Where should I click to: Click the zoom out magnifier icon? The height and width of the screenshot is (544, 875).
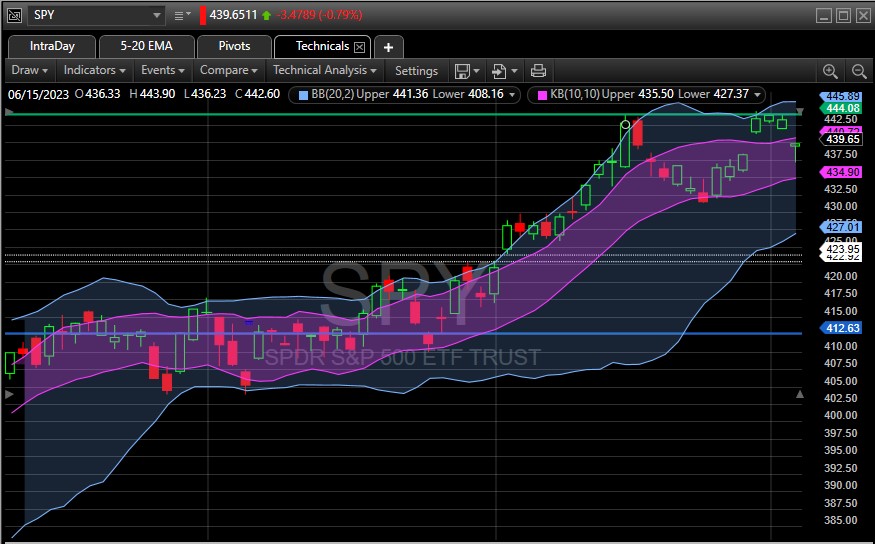click(858, 71)
